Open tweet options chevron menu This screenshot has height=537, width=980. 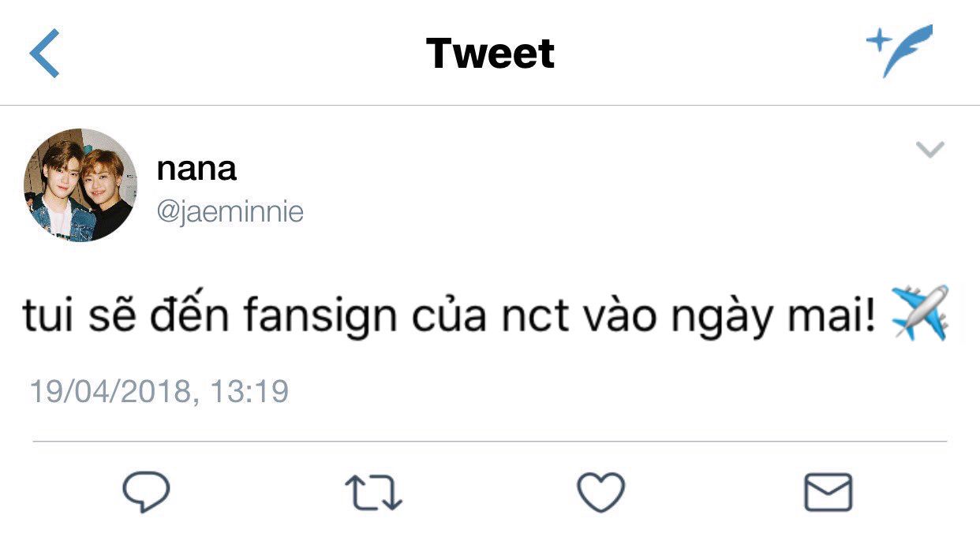click(x=930, y=149)
